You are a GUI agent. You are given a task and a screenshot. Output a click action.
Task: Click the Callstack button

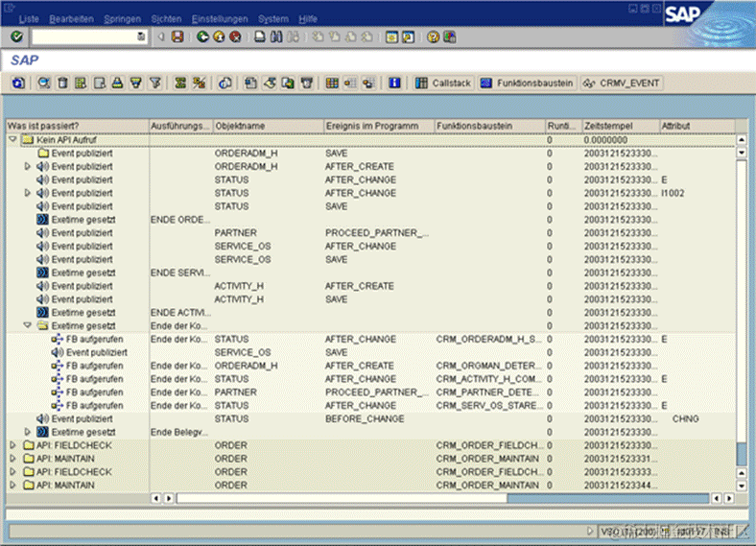pos(443,83)
